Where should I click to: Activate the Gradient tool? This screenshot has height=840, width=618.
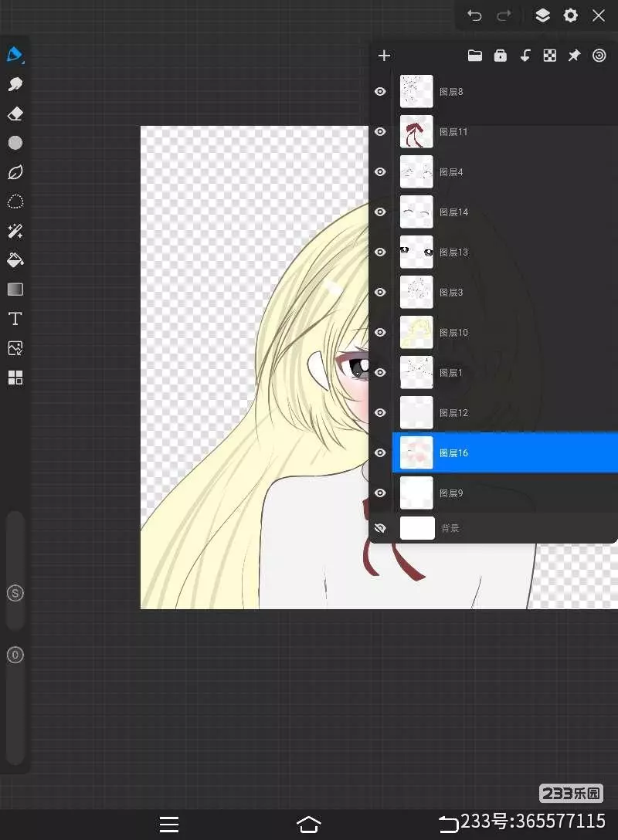pos(15,290)
